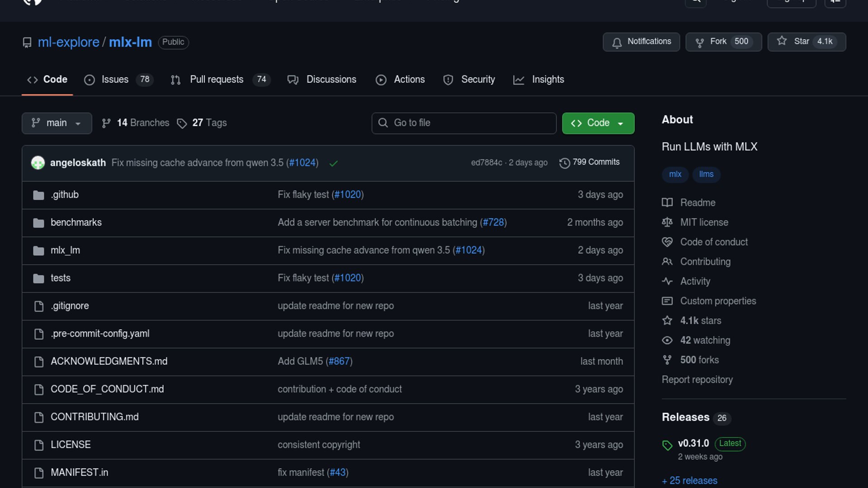868x488 pixels.
Task: Click angeloskath's avatar icon
Action: (x=38, y=163)
